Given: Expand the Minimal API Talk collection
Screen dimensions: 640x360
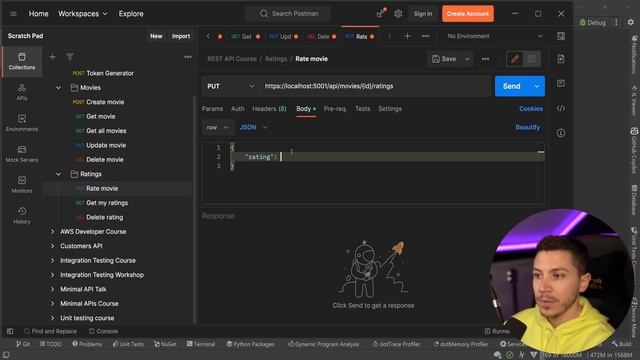Looking at the screenshot, I should tap(52, 289).
